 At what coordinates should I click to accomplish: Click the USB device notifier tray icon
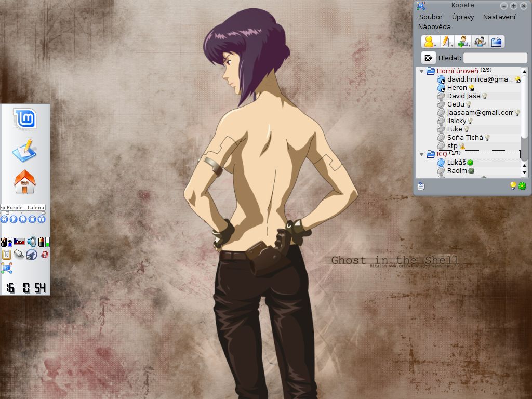(x=19, y=254)
